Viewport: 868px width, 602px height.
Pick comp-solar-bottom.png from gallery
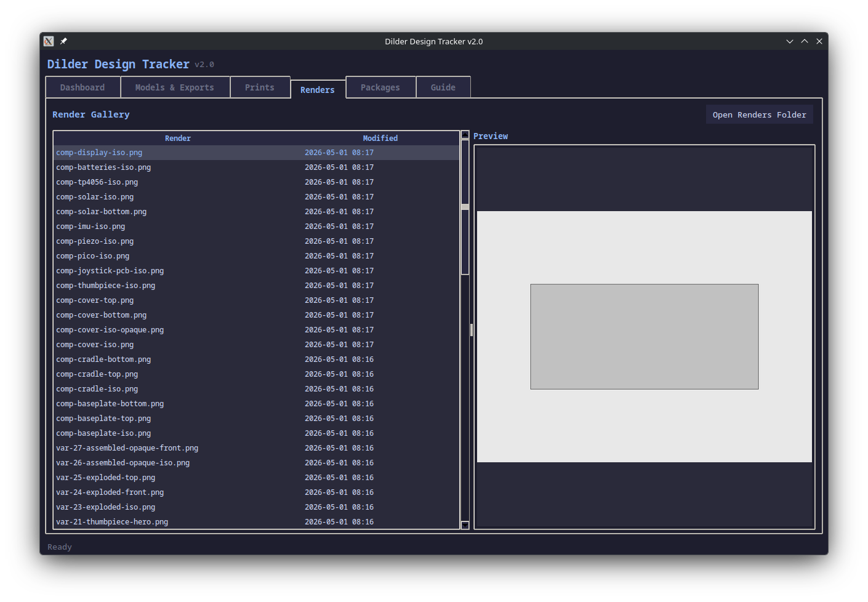[257, 212]
